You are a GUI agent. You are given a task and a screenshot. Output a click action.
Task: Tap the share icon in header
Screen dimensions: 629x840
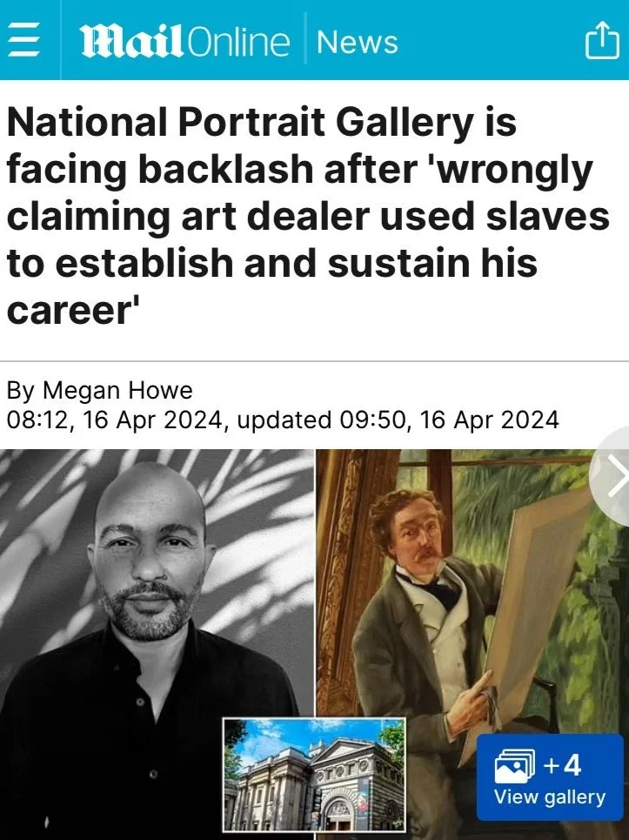pos(603,40)
